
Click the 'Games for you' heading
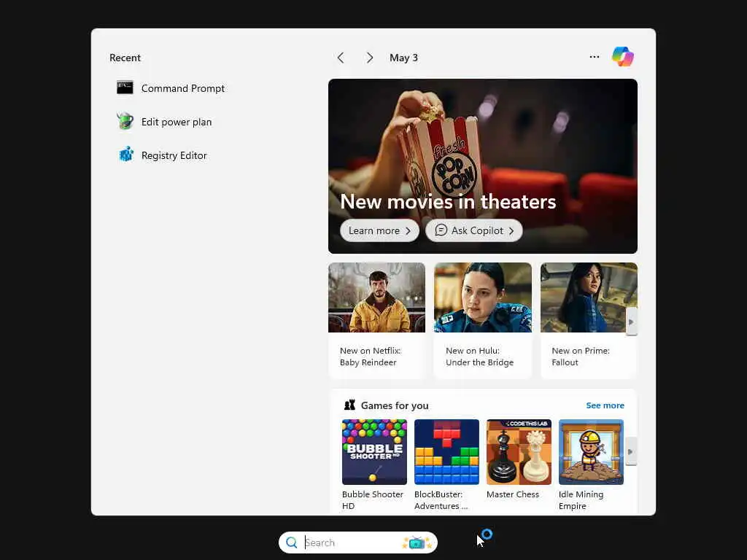click(x=395, y=405)
